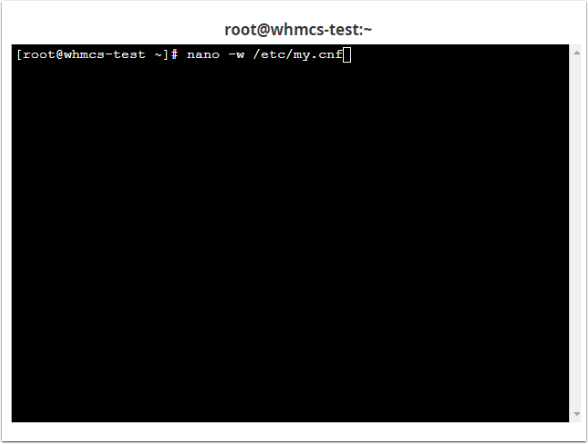Image resolution: width=588 pixels, height=444 pixels.
Task: Click the -w flag in the command
Action: (x=236, y=55)
